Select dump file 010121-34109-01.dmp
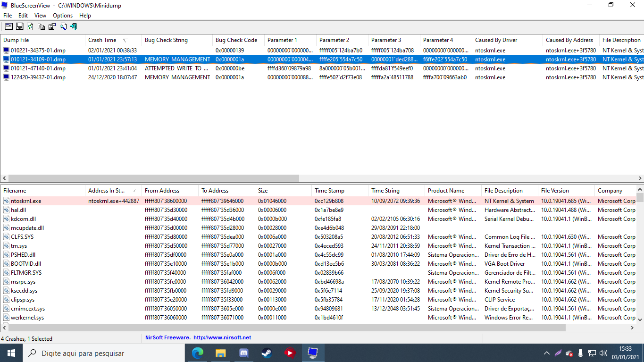Viewport: 644px width, 362px height. [x=38, y=59]
